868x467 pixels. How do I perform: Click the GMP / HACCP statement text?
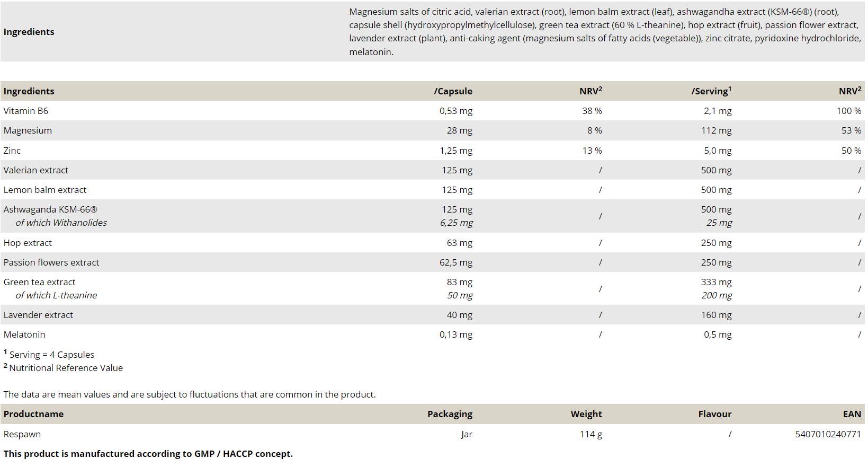pos(148,454)
